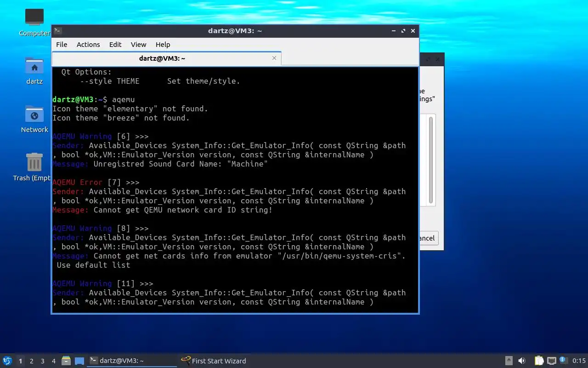Image resolution: width=588 pixels, height=368 pixels.
Task: Click 'AQEMU Warning [6]' line in terminal
Action: point(100,136)
